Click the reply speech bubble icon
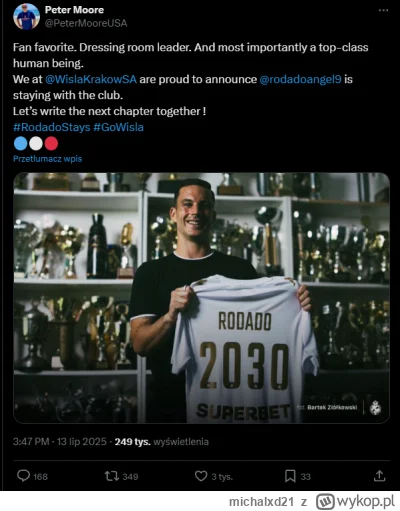Viewport: 400px width, 511px height. [x=23, y=476]
